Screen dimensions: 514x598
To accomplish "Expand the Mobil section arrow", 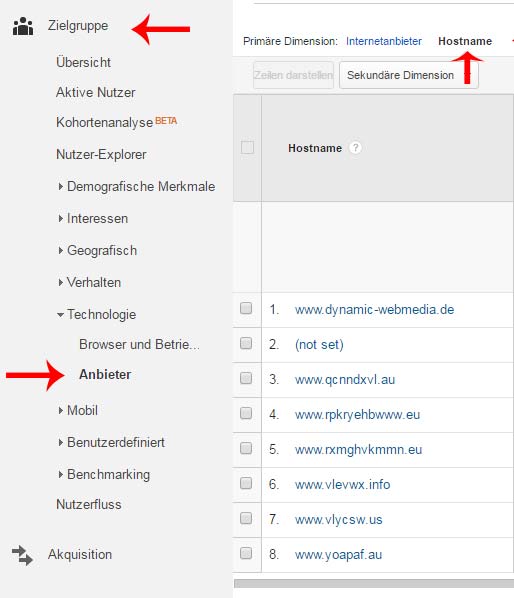I will [x=60, y=410].
